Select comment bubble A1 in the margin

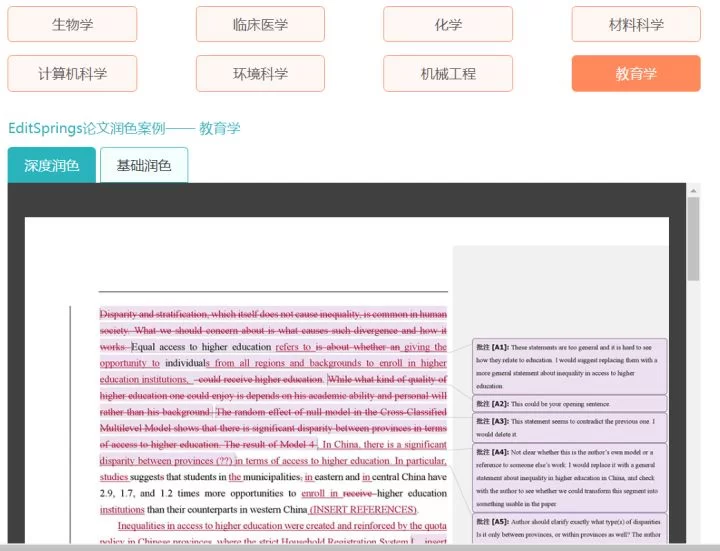pyautogui.click(x=568, y=365)
